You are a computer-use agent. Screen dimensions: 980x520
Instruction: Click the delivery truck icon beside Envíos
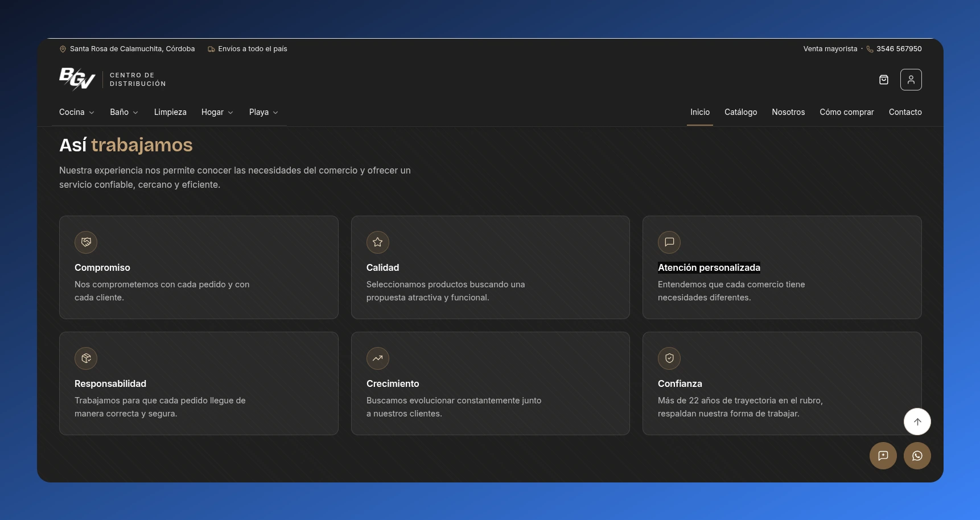tap(211, 49)
